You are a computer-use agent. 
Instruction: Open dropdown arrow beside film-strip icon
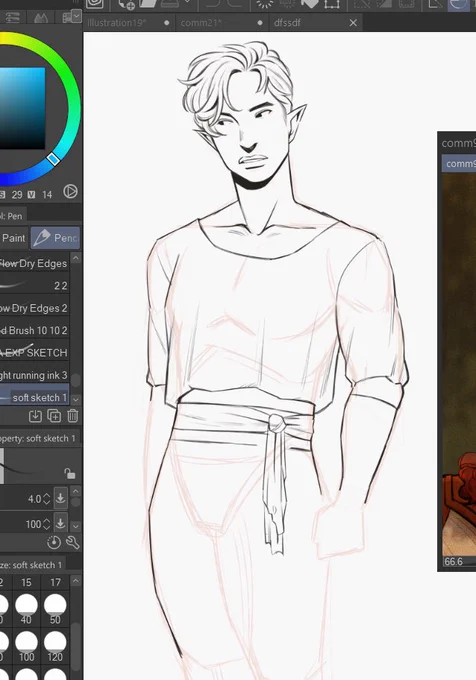pyautogui.click(x=77, y=16)
